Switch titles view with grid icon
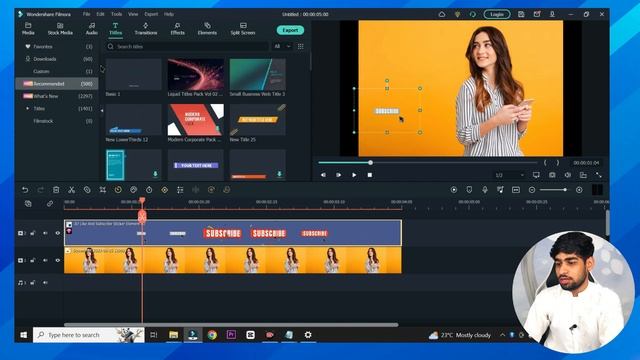The image size is (640, 360). tap(301, 47)
